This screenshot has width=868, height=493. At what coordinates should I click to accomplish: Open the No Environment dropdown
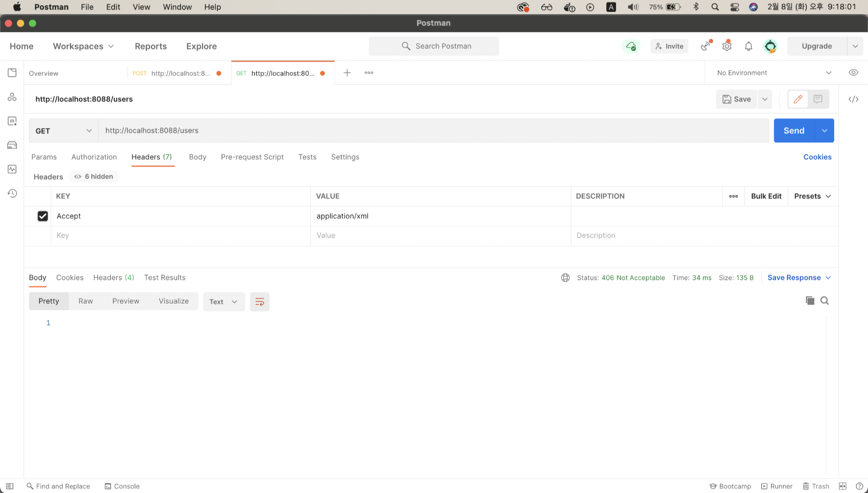pyautogui.click(x=774, y=73)
